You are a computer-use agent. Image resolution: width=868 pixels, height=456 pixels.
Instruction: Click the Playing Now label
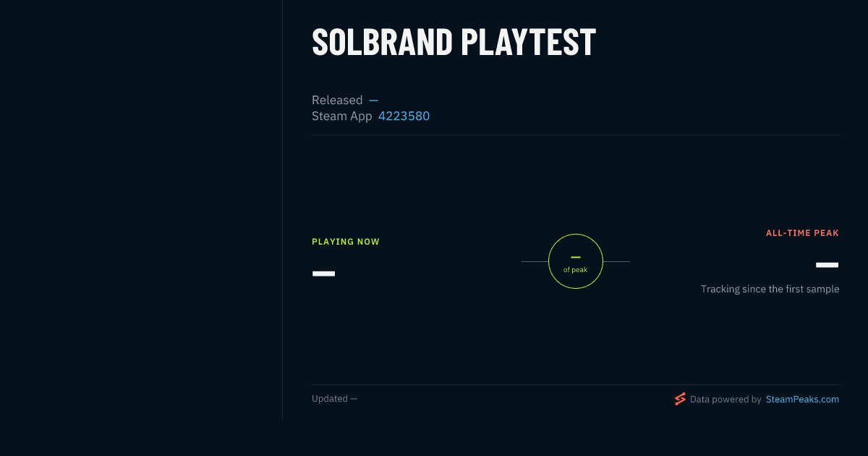[346, 242]
